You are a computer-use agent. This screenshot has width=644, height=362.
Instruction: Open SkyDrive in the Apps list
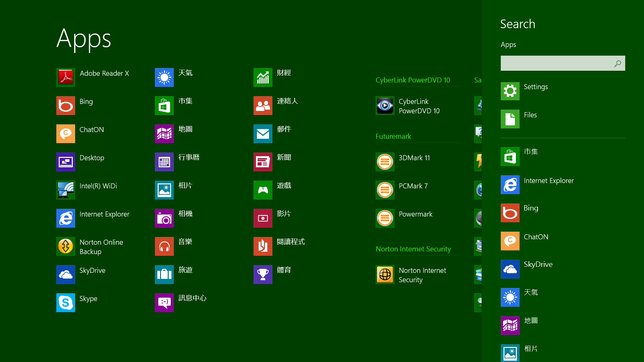[x=65, y=275]
